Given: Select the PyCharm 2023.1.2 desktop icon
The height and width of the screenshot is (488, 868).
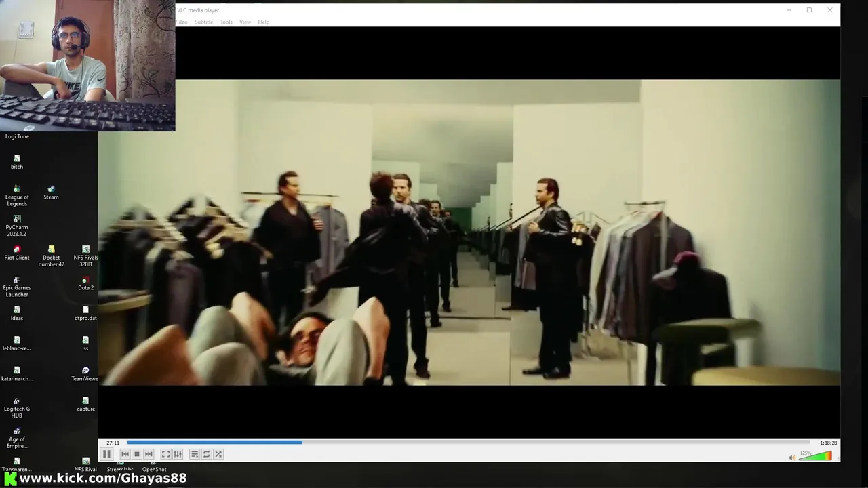Looking at the screenshot, I should [17, 226].
